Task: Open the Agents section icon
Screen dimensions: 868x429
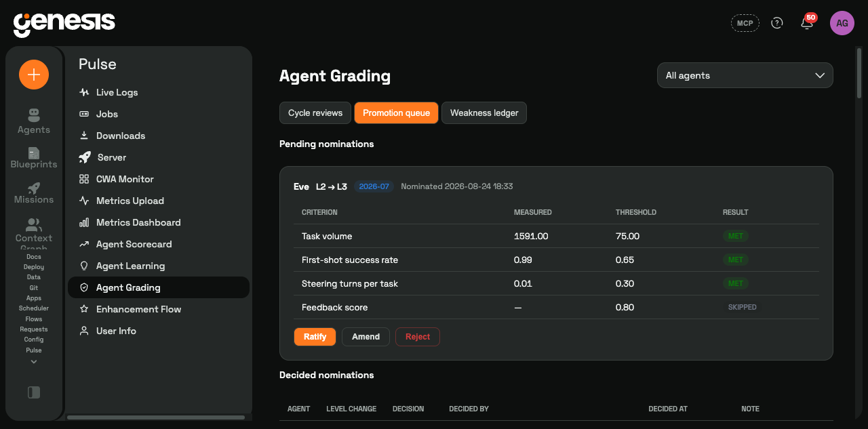Action: coord(34,115)
